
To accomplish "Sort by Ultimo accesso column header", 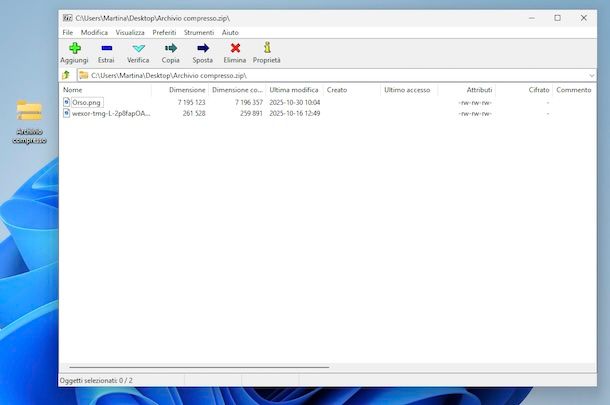I will 409,90.
